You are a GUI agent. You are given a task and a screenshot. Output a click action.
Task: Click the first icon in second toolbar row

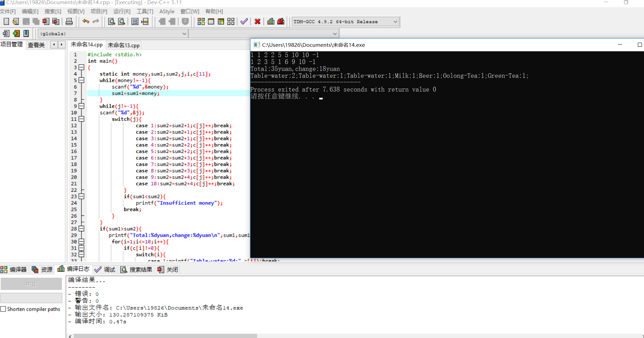(6, 33)
